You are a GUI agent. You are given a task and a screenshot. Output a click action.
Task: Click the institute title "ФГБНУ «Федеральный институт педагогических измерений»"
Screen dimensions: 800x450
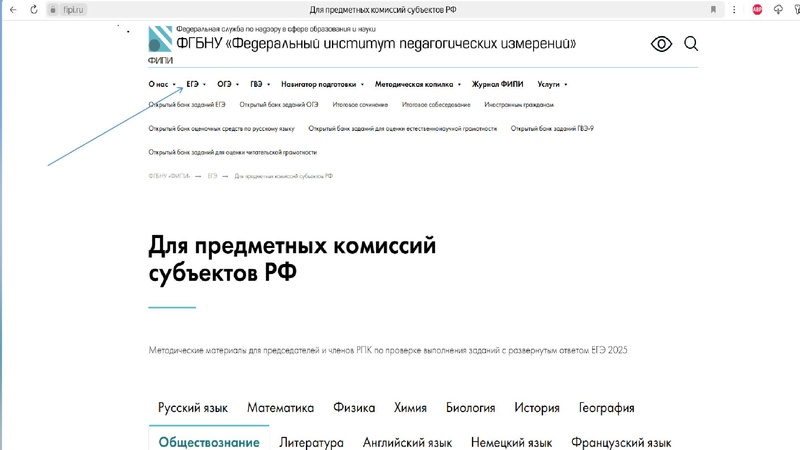[x=376, y=44]
